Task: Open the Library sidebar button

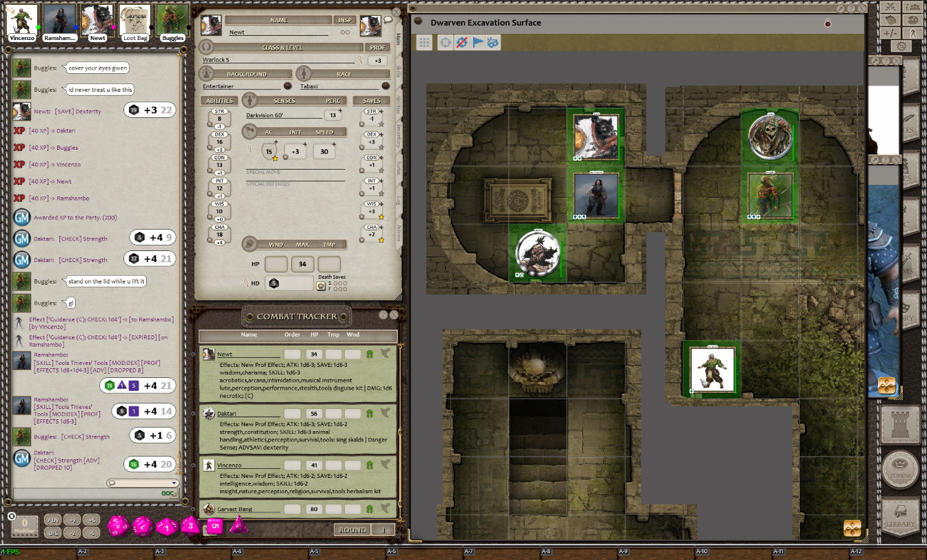Action: (901, 514)
